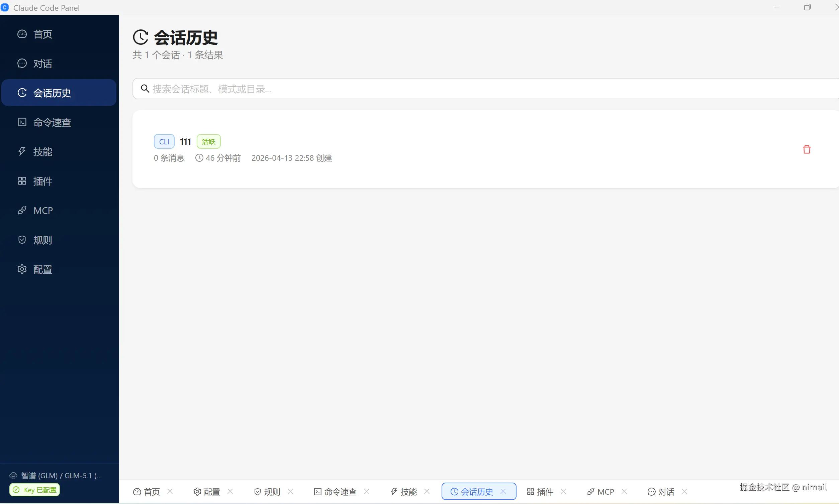Image resolution: width=839 pixels, height=504 pixels.
Task: Delete the CLI session using the trash icon
Action: point(807,149)
